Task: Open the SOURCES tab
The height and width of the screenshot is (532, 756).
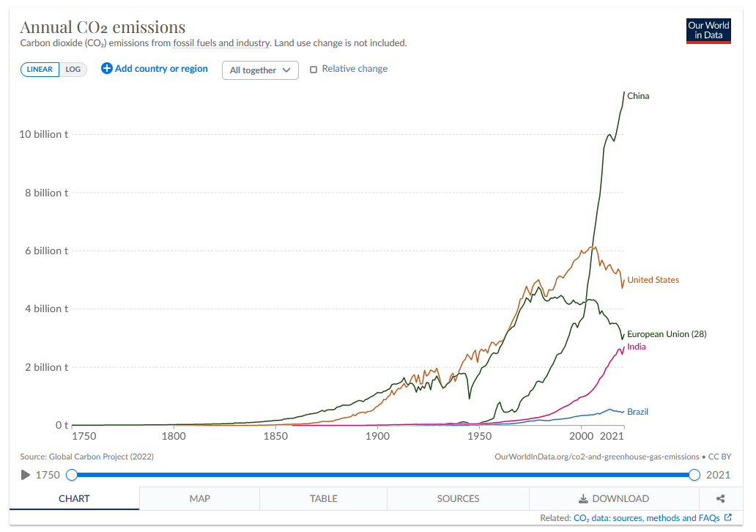Action: [x=458, y=498]
